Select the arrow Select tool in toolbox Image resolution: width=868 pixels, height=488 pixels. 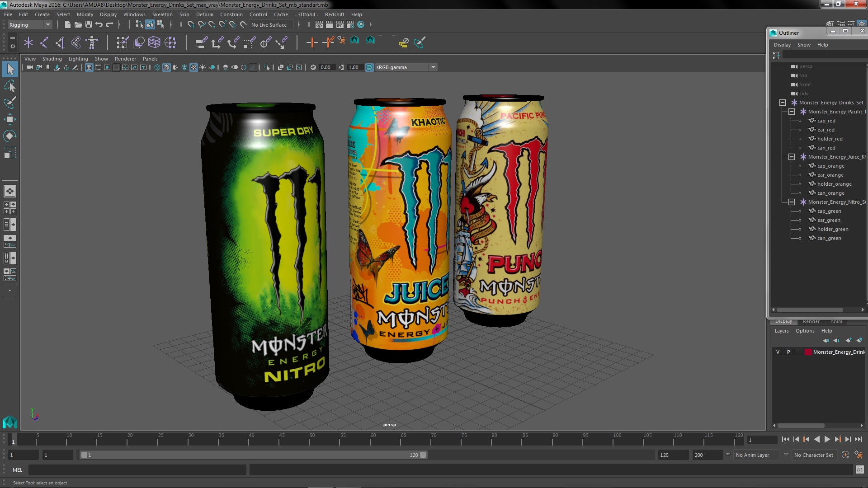tap(10, 69)
